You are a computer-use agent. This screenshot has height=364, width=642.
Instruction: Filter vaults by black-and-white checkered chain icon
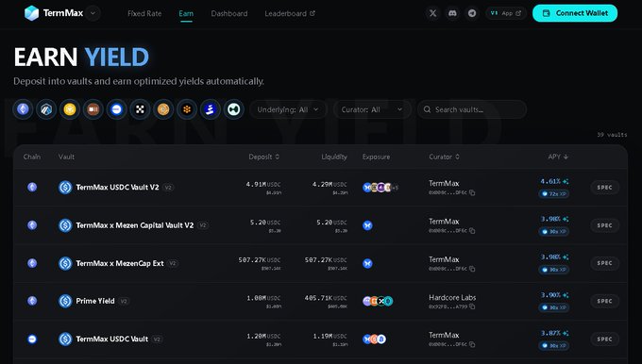click(x=140, y=109)
